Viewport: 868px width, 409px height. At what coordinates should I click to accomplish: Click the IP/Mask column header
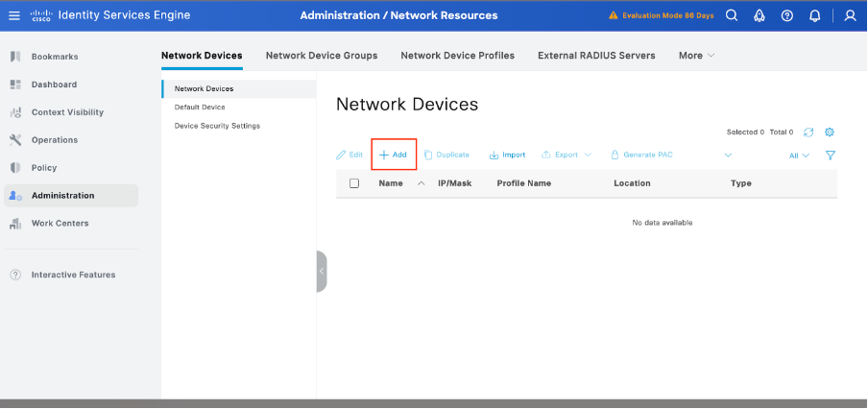454,183
